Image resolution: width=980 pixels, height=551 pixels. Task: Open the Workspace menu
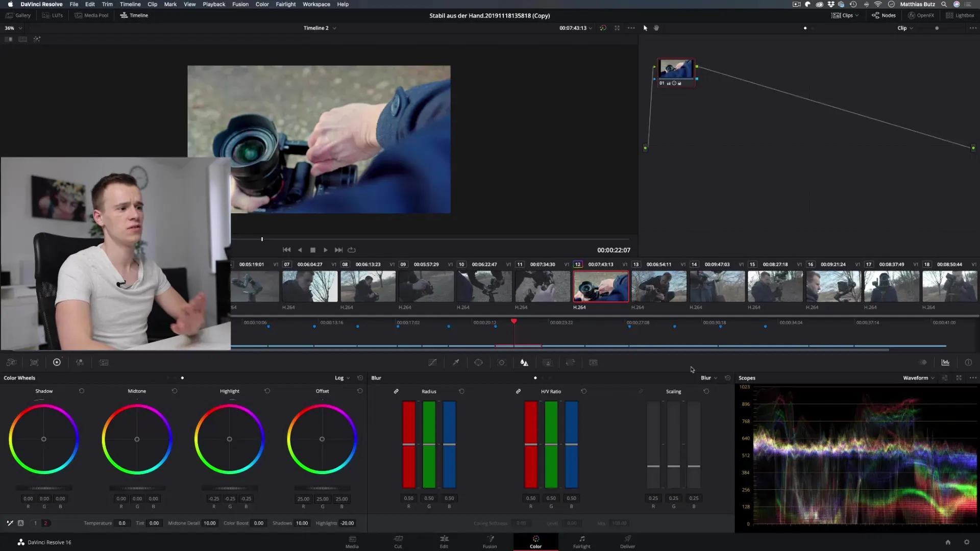(316, 4)
